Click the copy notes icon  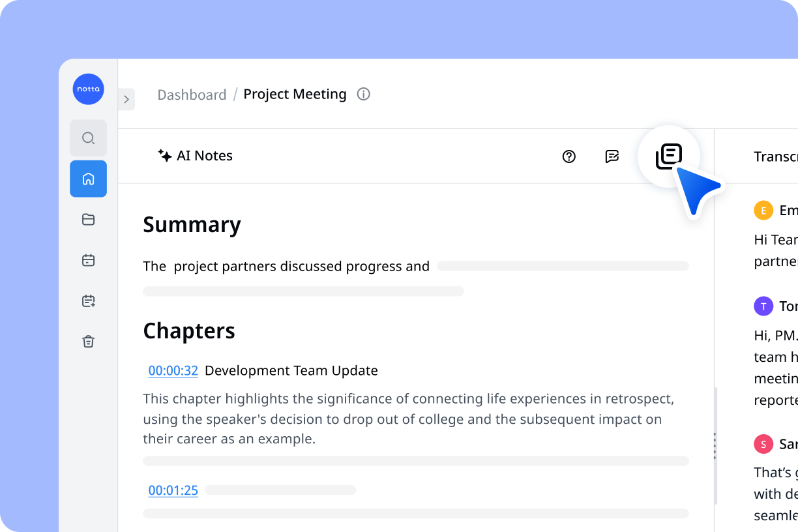click(x=669, y=156)
